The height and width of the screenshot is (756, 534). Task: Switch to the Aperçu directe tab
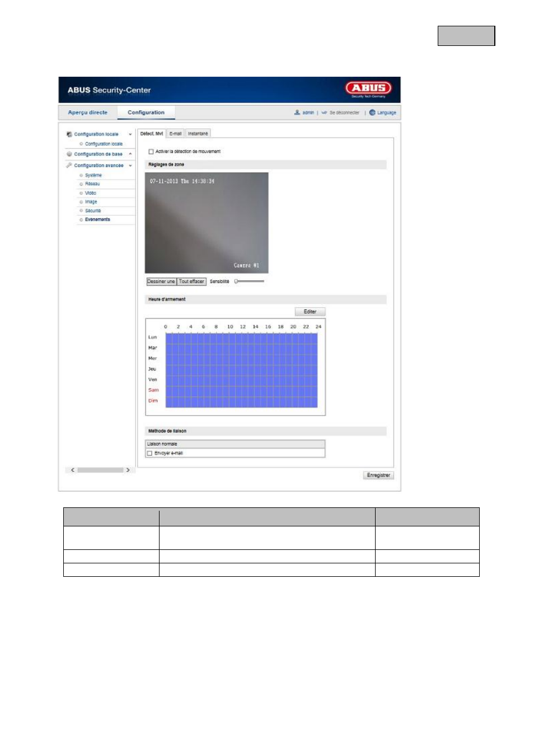click(87, 113)
